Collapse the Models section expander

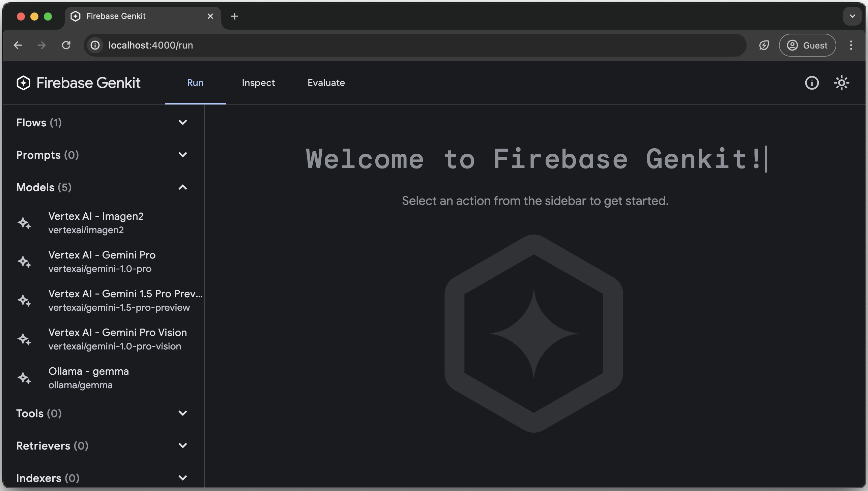183,187
